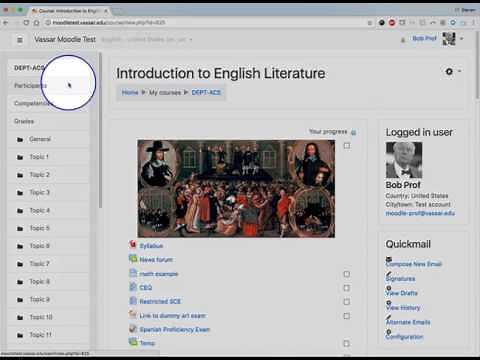Toggle completion checkbox for math example
Viewport: 480px width, 360px height.
(347, 274)
